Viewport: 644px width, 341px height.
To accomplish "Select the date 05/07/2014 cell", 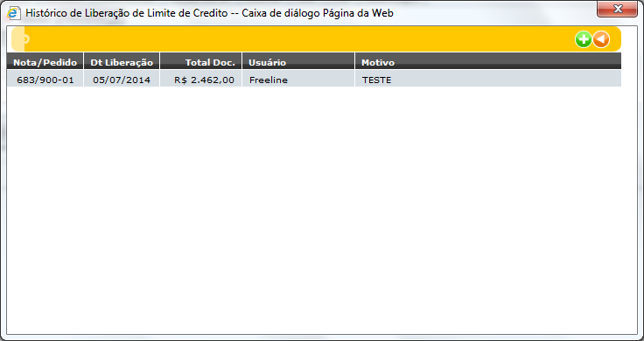I will 122,79.
